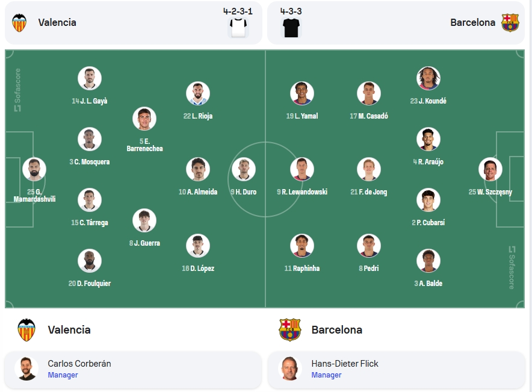Click W. Szczęsny's player avatar

[x=490, y=169]
